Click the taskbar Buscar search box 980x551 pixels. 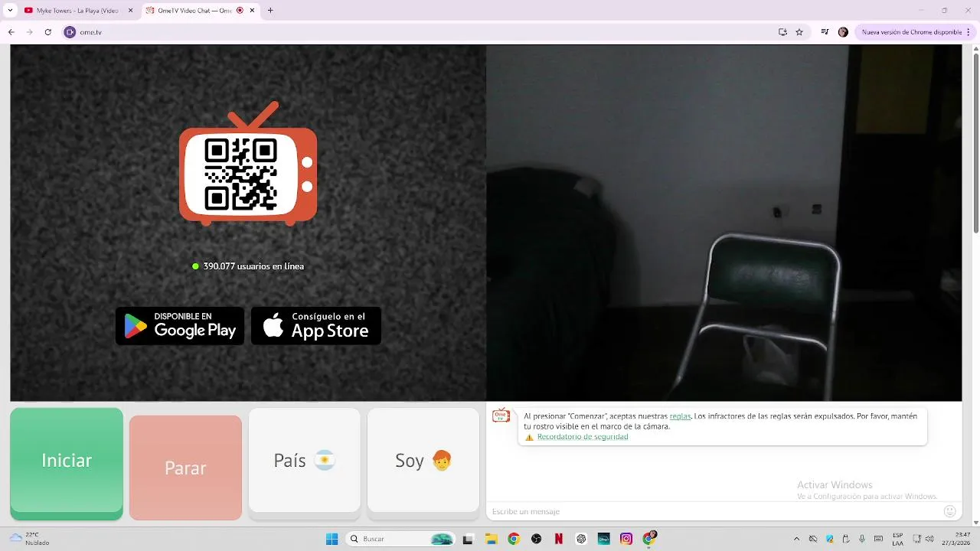(400, 539)
